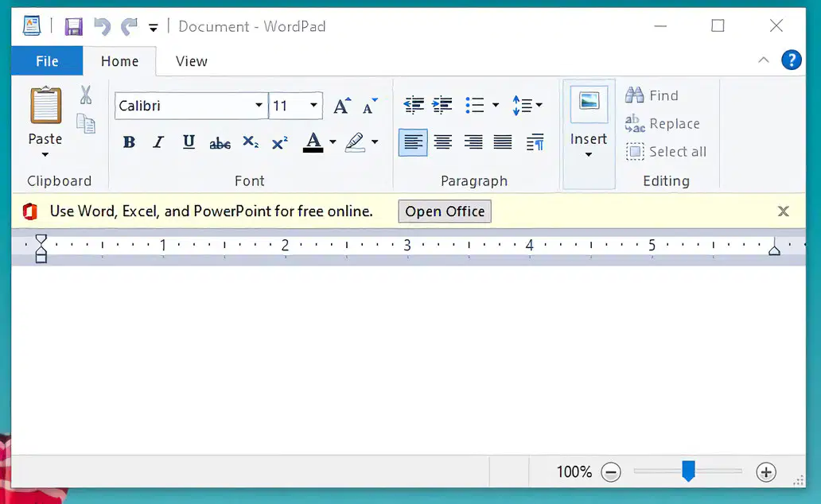Viewport: 821px width, 504px height.
Task: Apply the text highlight color pen
Action: point(355,142)
